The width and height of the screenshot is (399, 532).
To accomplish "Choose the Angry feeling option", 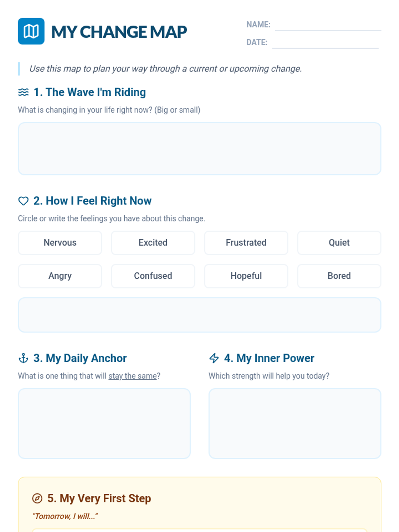I will click(60, 276).
